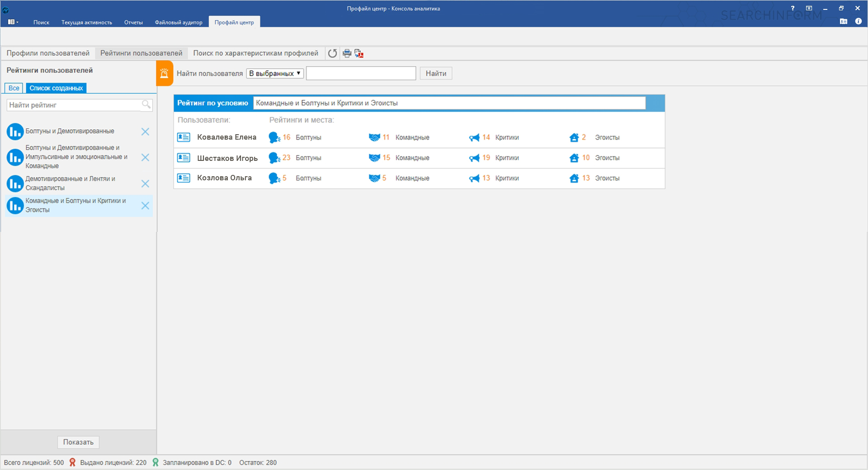Open the В выбранных dropdown
This screenshot has width=868, height=470.
275,73
